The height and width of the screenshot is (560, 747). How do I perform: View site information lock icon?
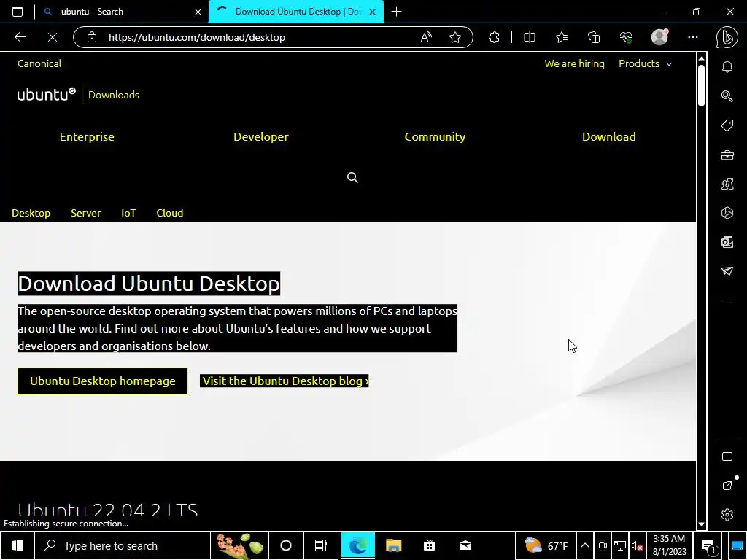92,37
